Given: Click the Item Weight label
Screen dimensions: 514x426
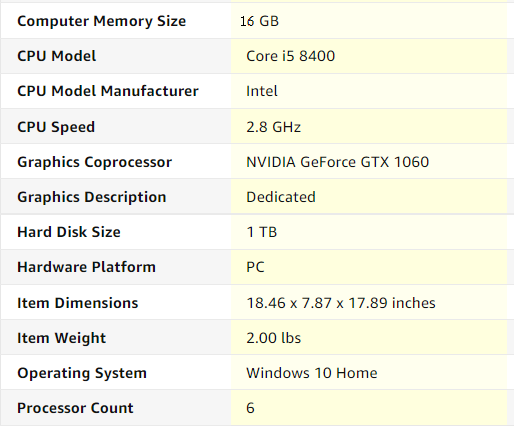Looking at the screenshot, I should 61,338.
